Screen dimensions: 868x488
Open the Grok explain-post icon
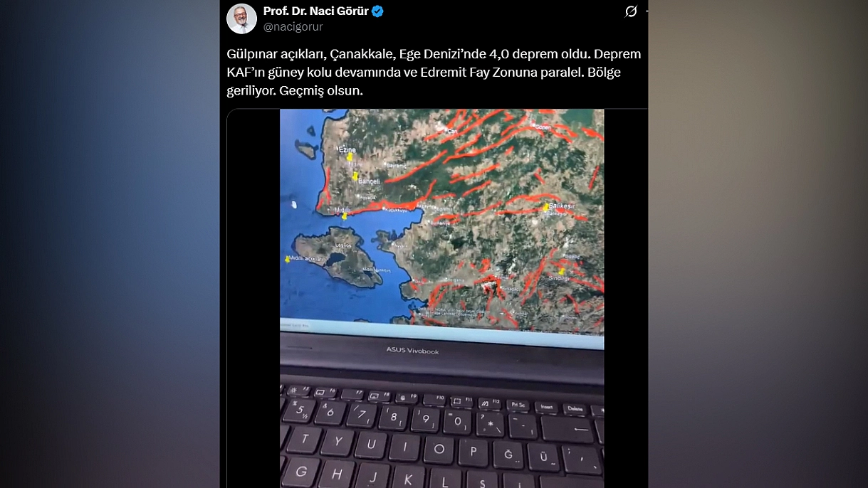(x=631, y=11)
